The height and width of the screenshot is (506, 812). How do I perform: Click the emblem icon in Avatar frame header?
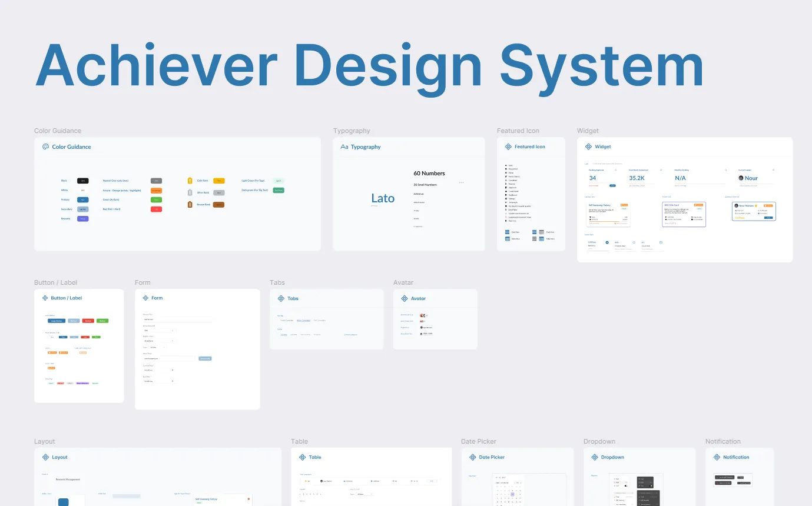click(405, 298)
